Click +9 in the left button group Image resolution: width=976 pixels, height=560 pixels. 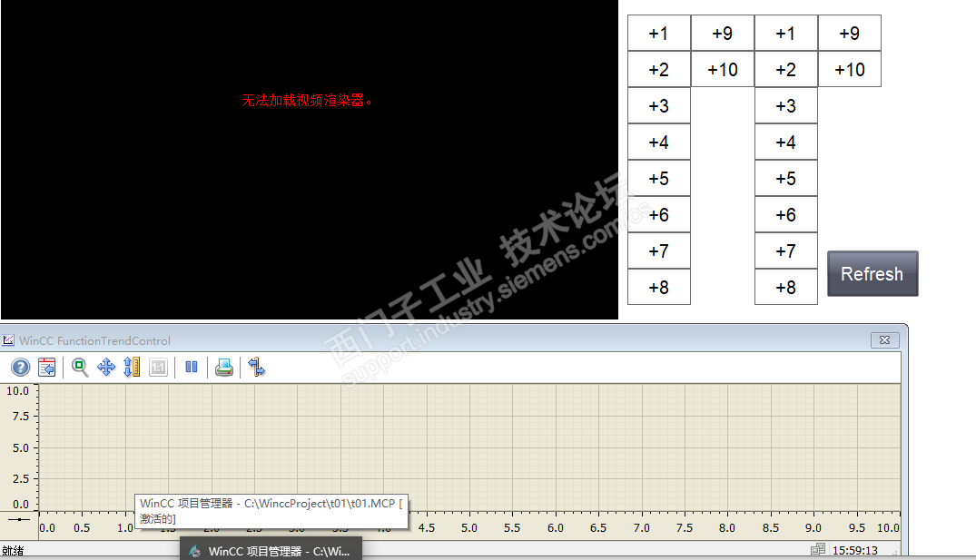(x=722, y=33)
